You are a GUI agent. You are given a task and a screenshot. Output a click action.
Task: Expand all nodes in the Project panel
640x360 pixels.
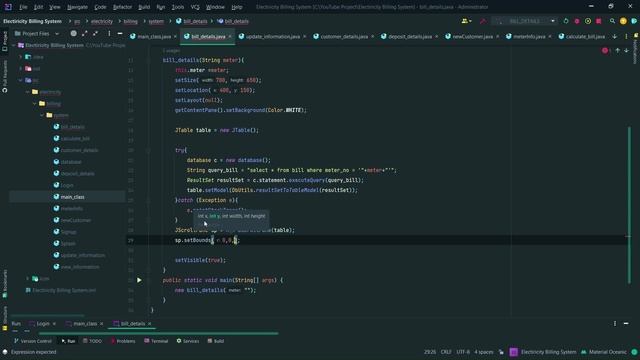[84, 33]
